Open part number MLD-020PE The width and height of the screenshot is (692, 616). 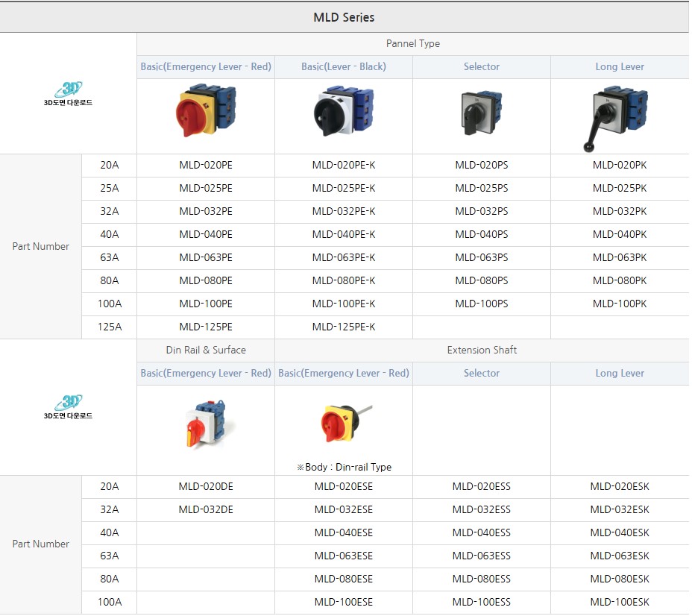(206, 166)
